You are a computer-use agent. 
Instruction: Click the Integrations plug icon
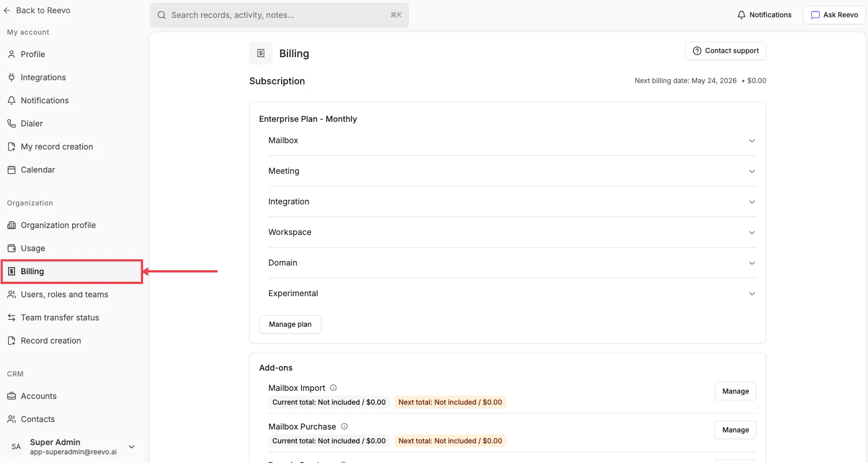tap(12, 77)
